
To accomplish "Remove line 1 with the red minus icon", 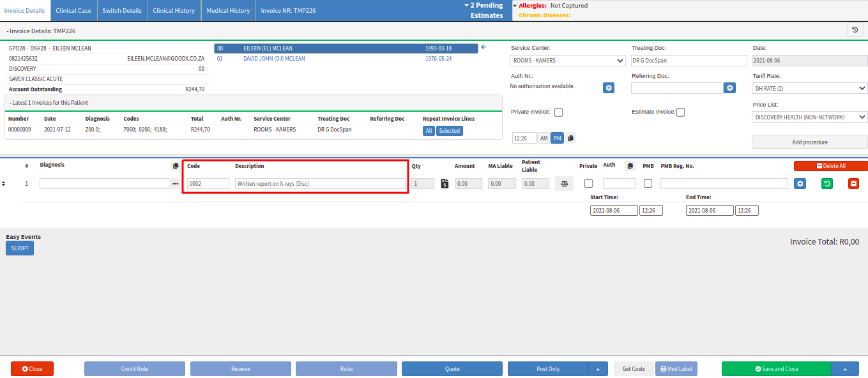I will pos(853,184).
